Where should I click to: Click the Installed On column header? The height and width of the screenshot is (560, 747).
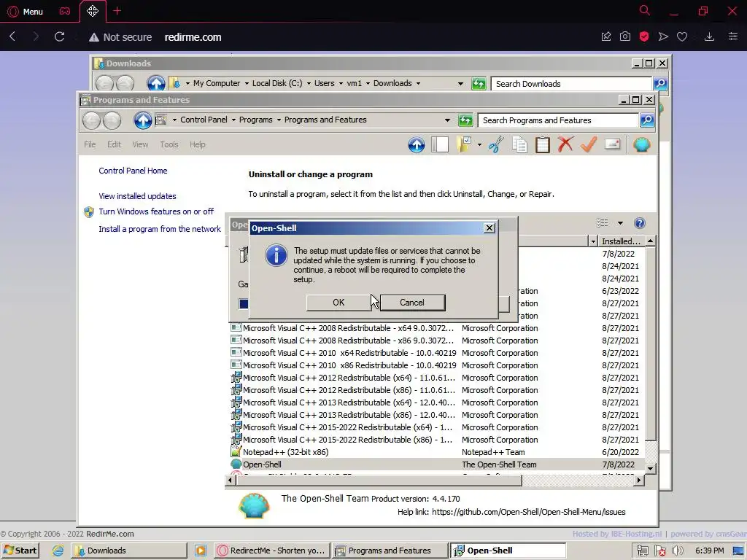pos(621,241)
